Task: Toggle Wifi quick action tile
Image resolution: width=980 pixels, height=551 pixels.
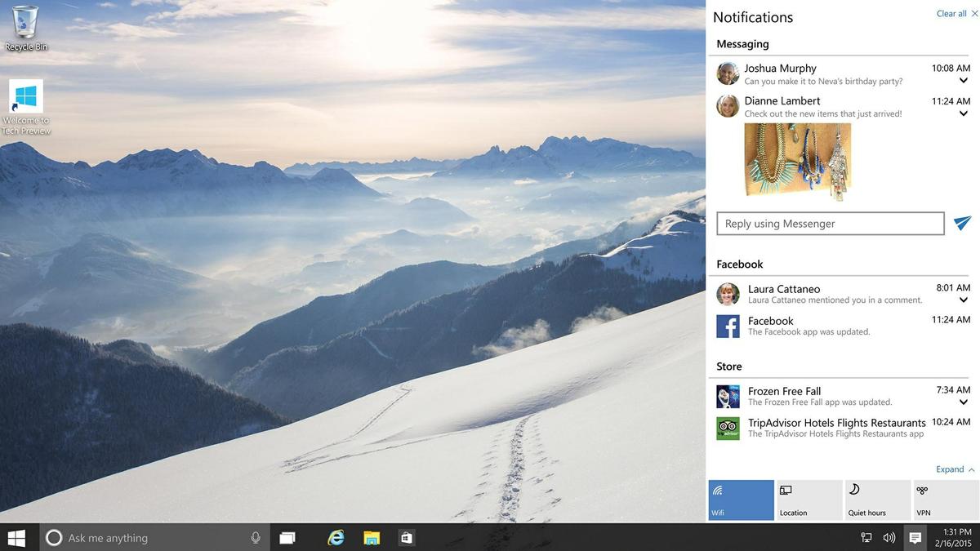Action: (740, 500)
